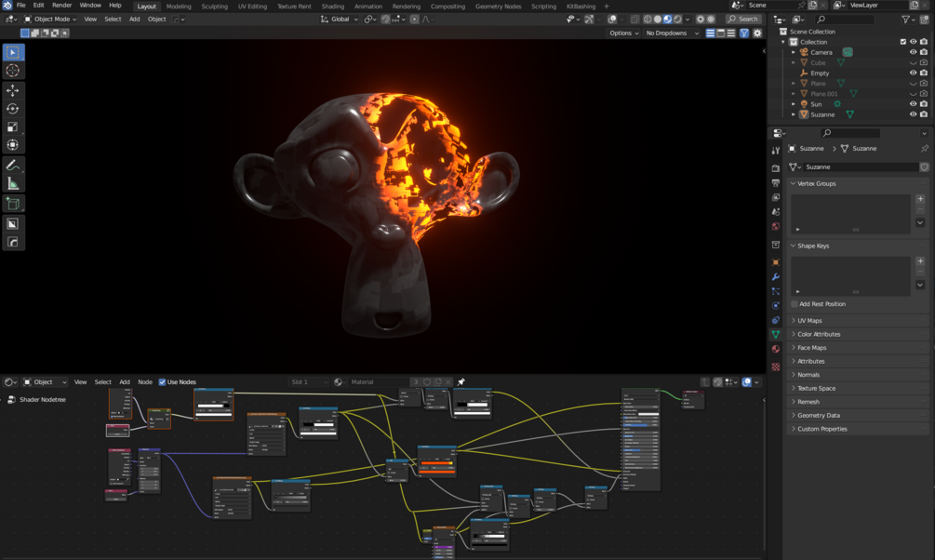Switch to the Shading workspace tab

click(x=333, y=6)
